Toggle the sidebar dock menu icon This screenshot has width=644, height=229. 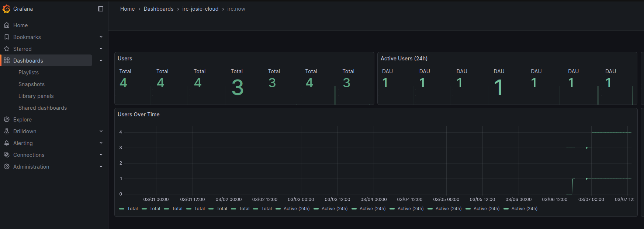point(101,9)
